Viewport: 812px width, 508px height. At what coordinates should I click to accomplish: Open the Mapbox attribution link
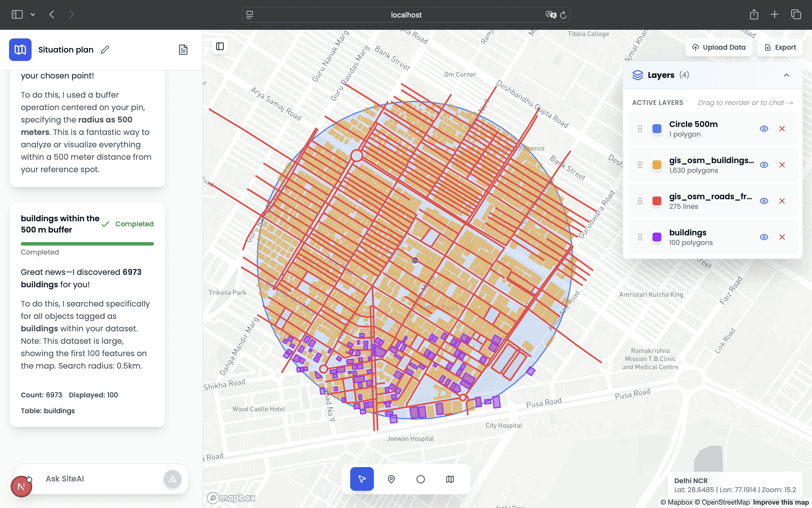[676, 502]
